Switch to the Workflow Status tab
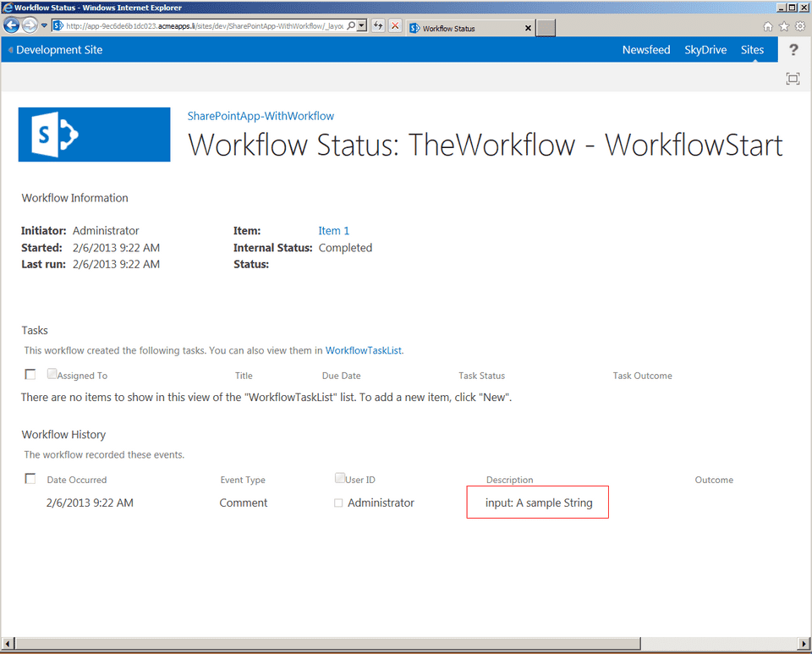Viewport: 812px width, 654px height. point(465,27)
